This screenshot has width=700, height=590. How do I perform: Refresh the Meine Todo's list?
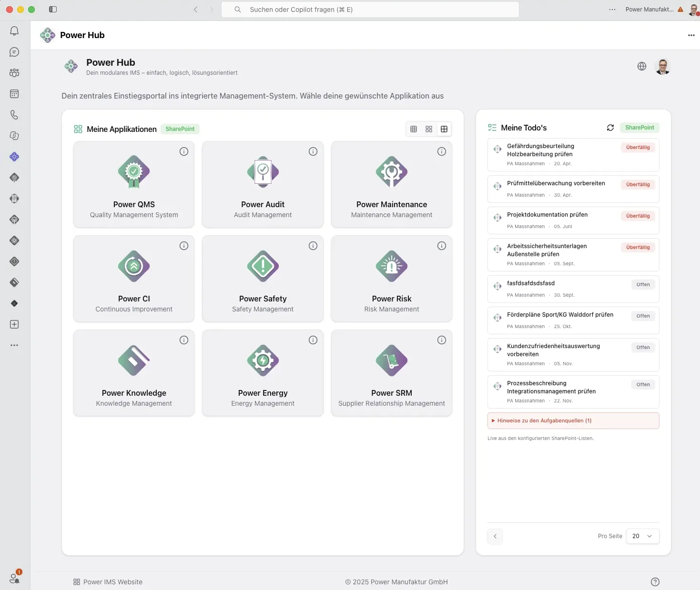tap(610, 128)
